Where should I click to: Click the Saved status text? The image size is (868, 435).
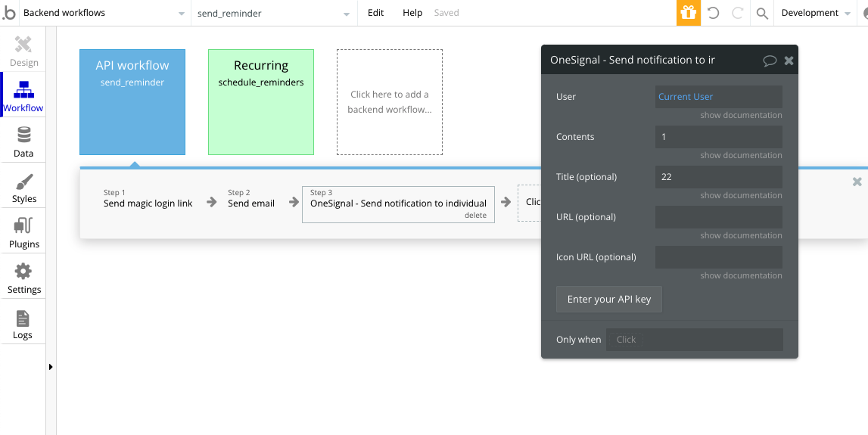pos(446,13)
